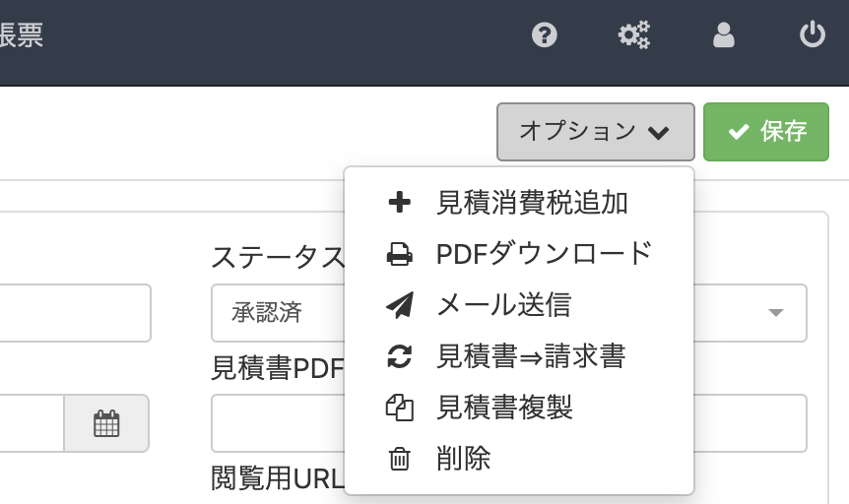
Task: Click the text field left of ステータス
Action: tap(74, 313)
